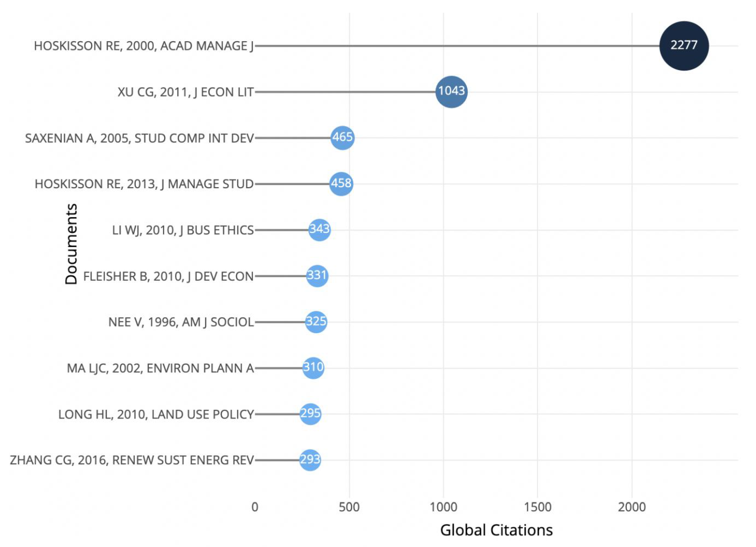
Task: Select SAXENIAN A, 2005, STUD COMP INT DEV
Action: click(x=139, y=138)
